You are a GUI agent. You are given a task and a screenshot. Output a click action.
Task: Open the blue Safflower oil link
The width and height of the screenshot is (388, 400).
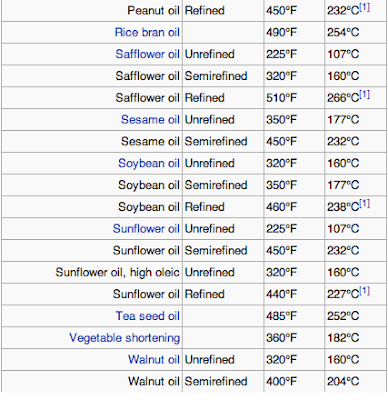coord(147,54)
